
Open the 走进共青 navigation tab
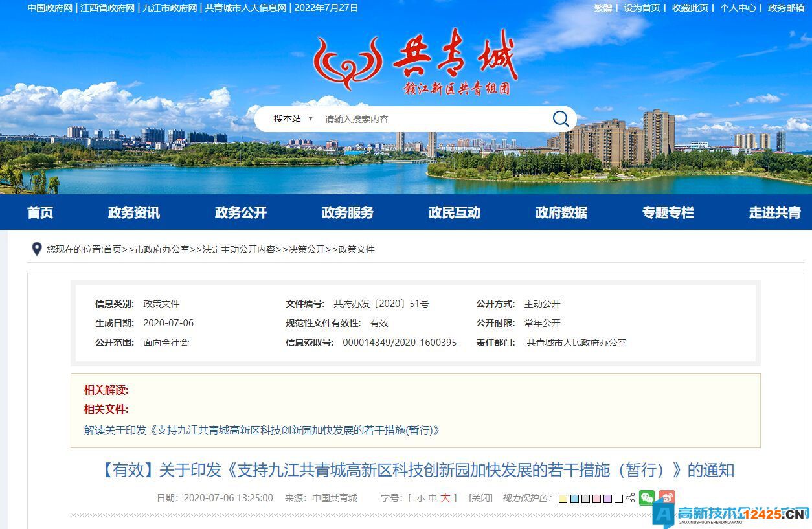coord(775,212)
